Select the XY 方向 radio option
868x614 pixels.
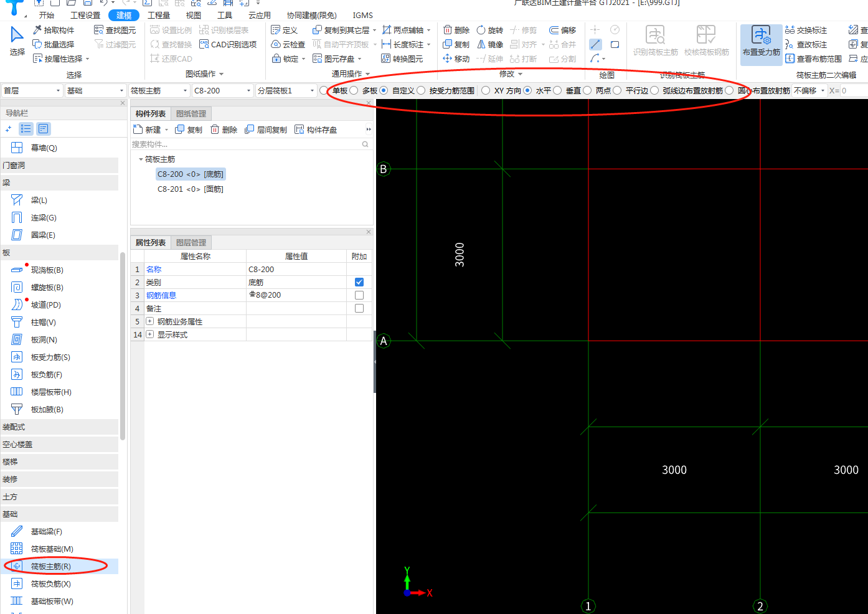click(486, 90)
